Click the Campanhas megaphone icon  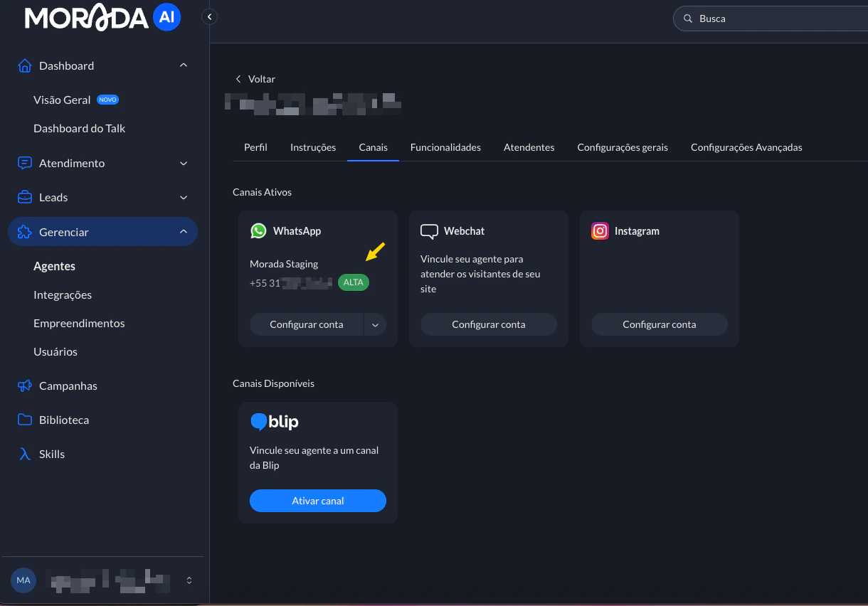click(25, 386)
